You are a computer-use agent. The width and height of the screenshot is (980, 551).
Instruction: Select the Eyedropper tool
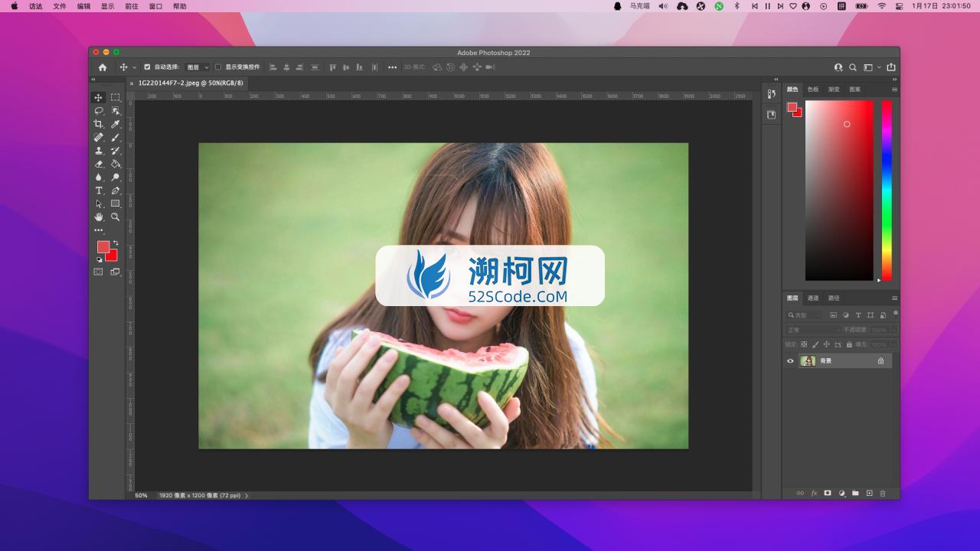click(116, 124)
